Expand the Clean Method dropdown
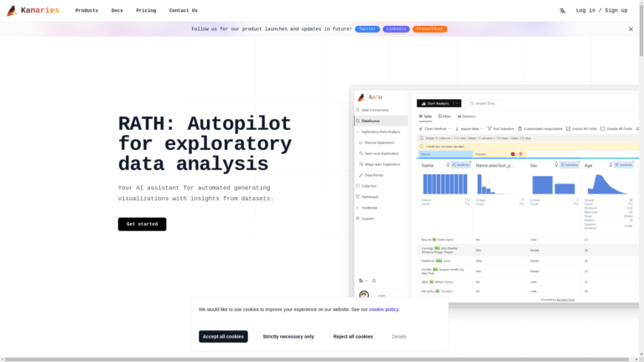 point(435,129)
